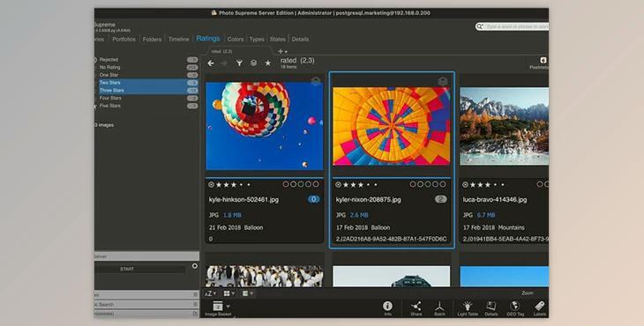Go back with the left arrow button
Image resolution: width=644 pixels, height=326 pixels.
coord(211,63)
